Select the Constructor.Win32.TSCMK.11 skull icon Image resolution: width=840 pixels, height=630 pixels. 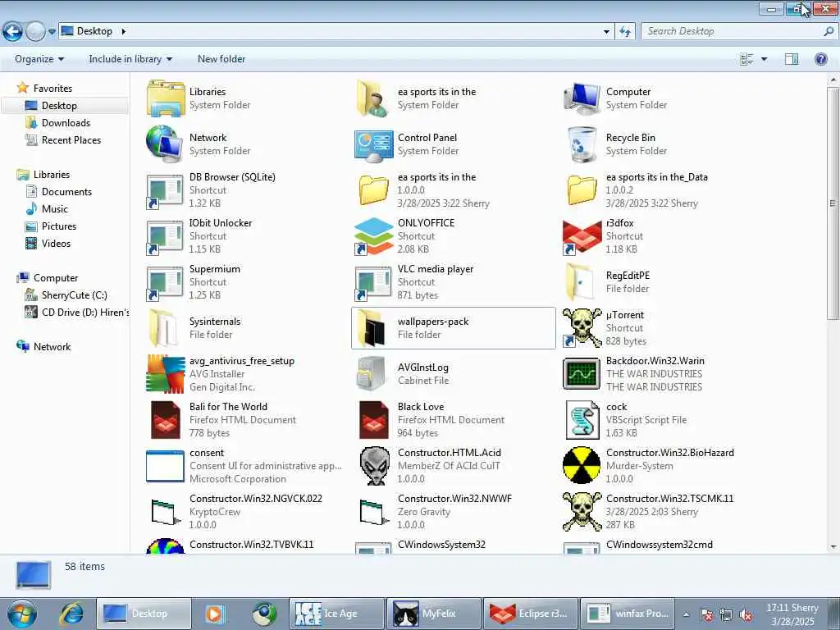pyautogui.click(x=582, y=512)
